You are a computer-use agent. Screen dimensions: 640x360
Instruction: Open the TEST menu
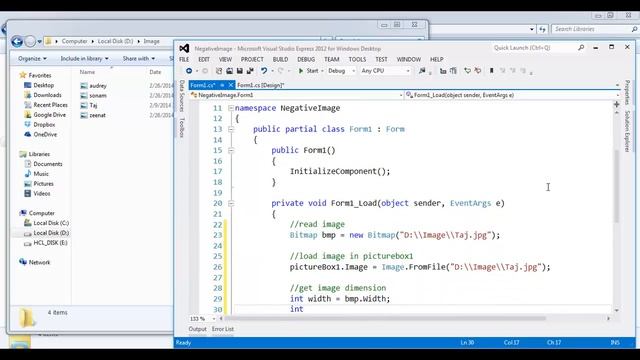pyautogui.click(x=381, y=59)
